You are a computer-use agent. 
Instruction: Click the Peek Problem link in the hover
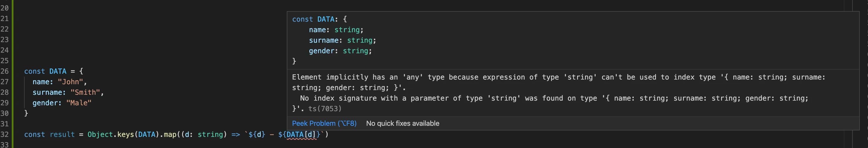point(324,123)
